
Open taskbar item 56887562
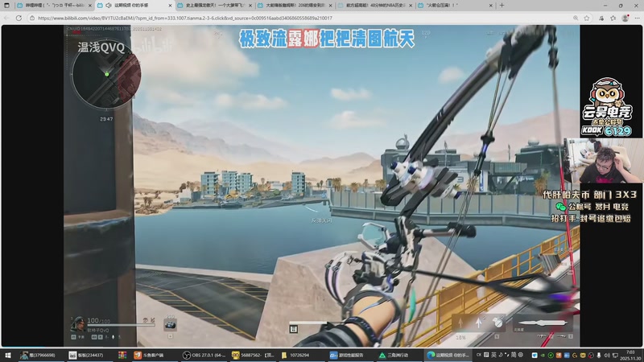point(254,355)
